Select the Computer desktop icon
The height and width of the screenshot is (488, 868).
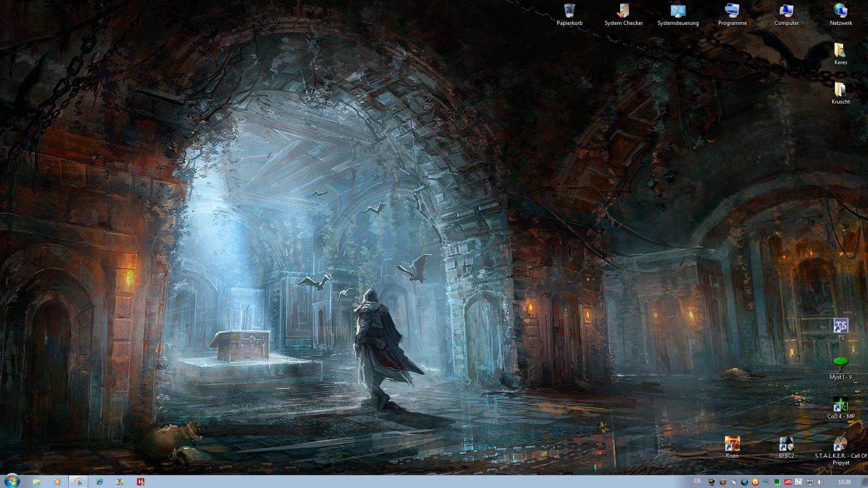point(786,14)
